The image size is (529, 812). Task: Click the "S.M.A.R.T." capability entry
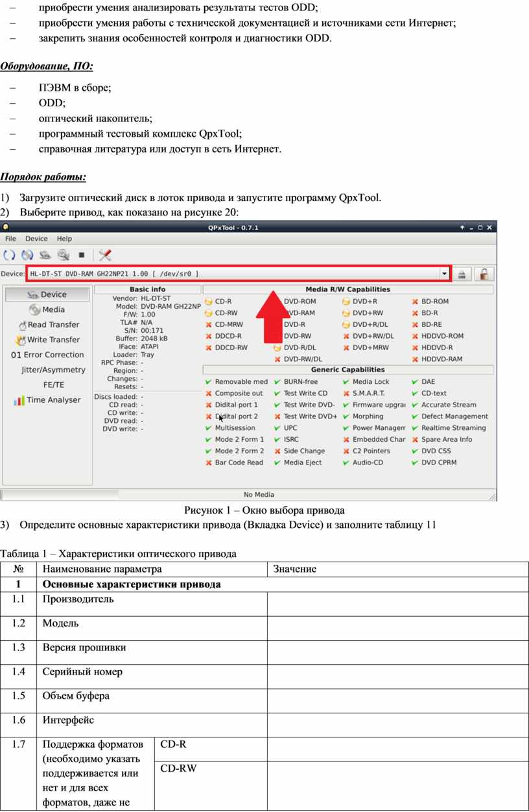pos(364,393)
